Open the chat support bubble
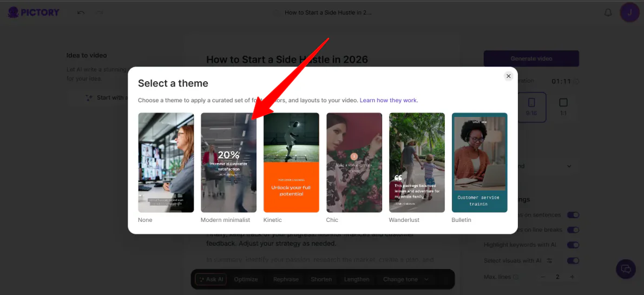The image size is (644, 295). pyautogui.click(x=626, y=269)
